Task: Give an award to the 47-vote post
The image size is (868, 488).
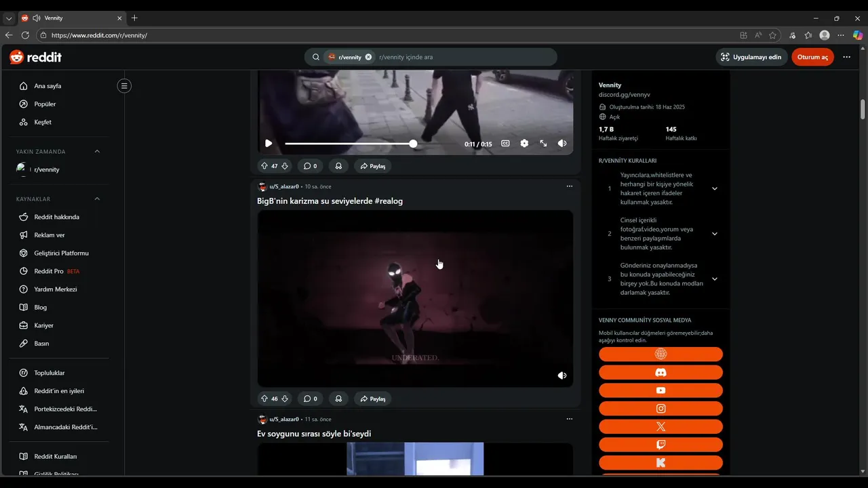Action: pos(338,166)
